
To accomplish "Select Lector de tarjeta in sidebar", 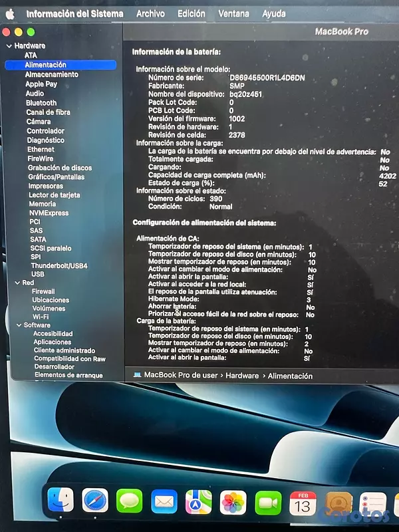I will click(55, 195).
